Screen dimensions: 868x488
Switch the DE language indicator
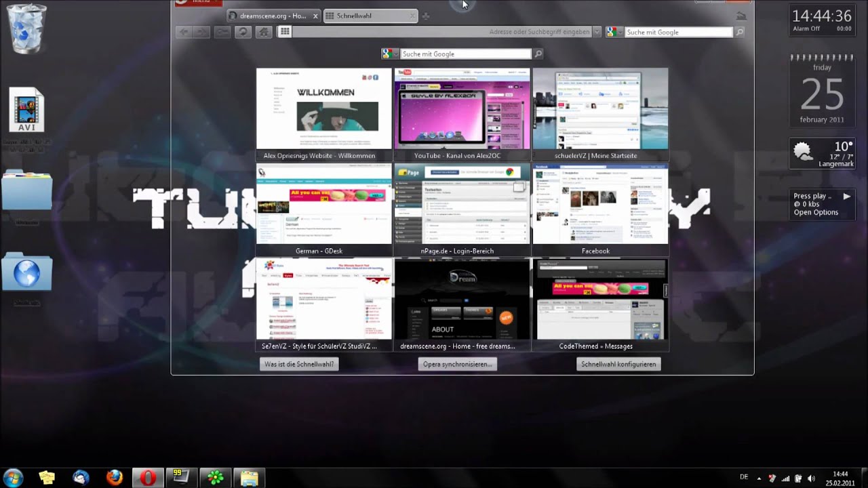[744, 478]
